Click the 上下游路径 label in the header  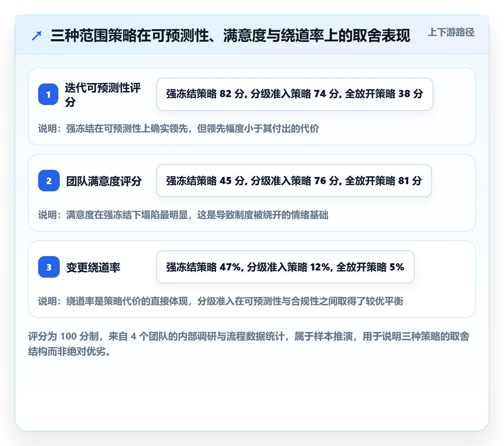click(x=451, y=32)
